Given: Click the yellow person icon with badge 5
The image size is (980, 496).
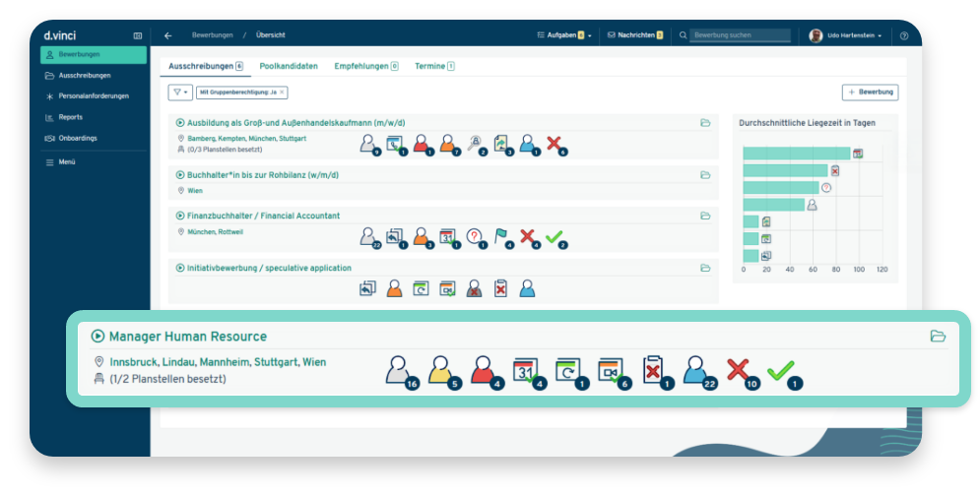Looking at the screenshot, I should [x=441, y=370].
